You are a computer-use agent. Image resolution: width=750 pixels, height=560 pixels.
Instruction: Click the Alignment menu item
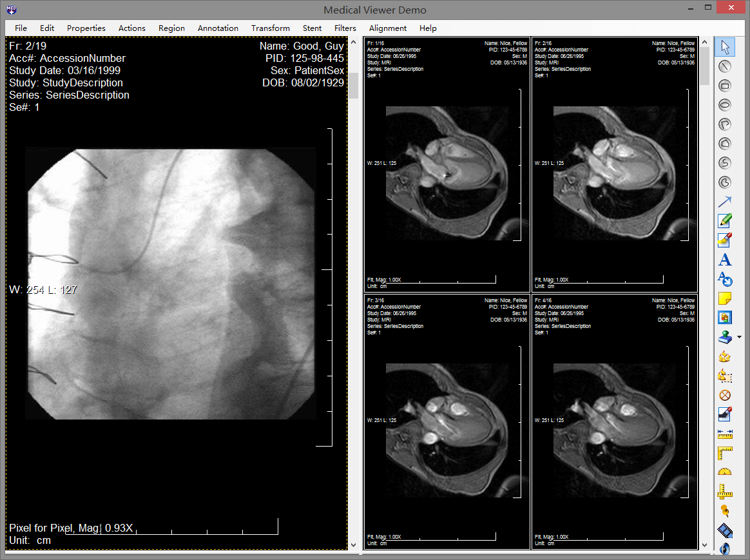point(387,28)
